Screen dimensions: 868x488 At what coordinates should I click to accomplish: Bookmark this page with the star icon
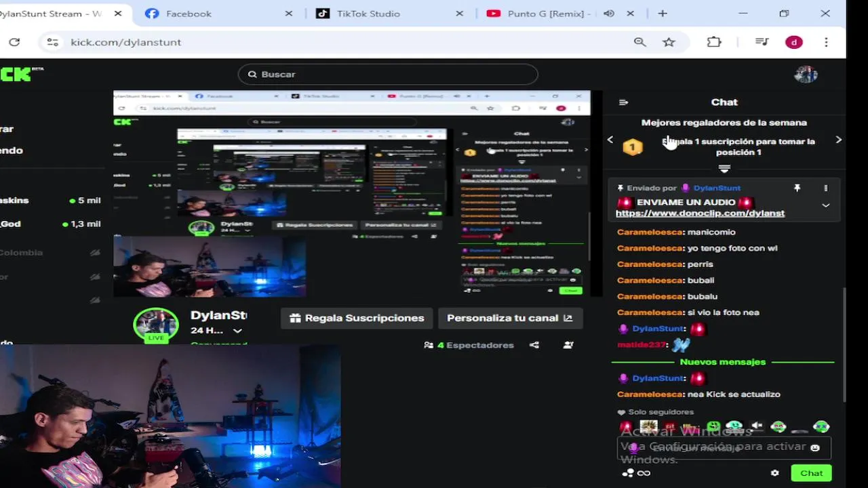pyautogui.click(x=669, y=42)
